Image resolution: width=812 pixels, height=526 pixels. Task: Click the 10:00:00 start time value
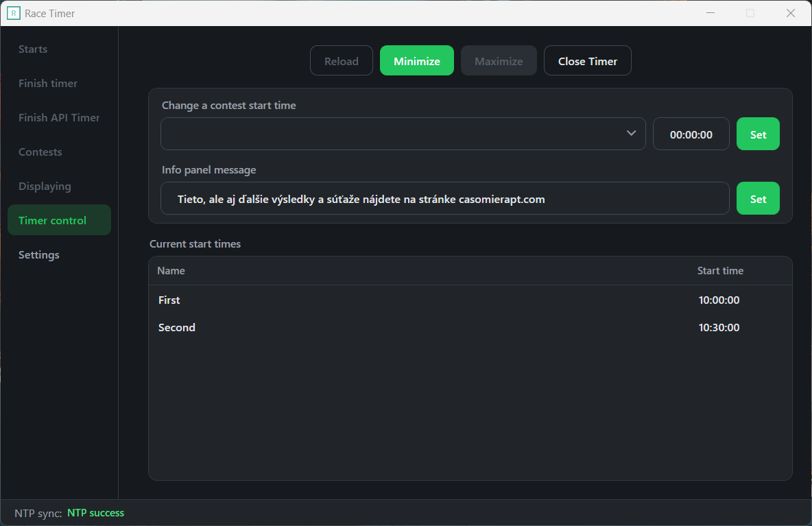(x=719, y=300)
